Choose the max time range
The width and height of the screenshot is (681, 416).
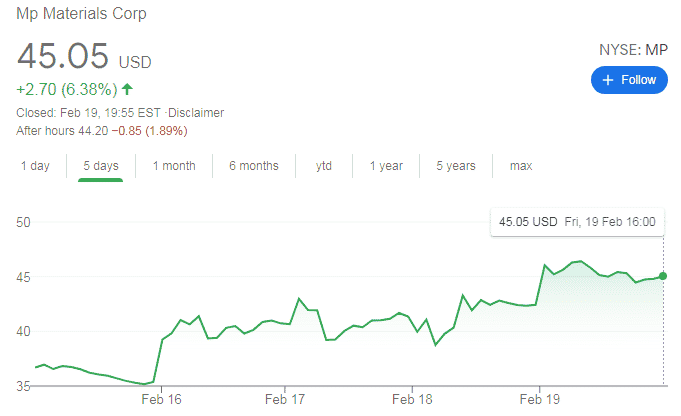coord(521,166)
